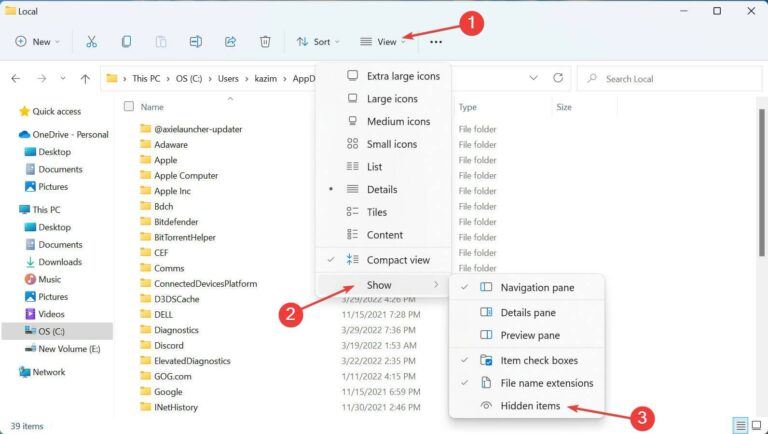Choose List view layout
The image size is (768, 434).
pos(383,167)
